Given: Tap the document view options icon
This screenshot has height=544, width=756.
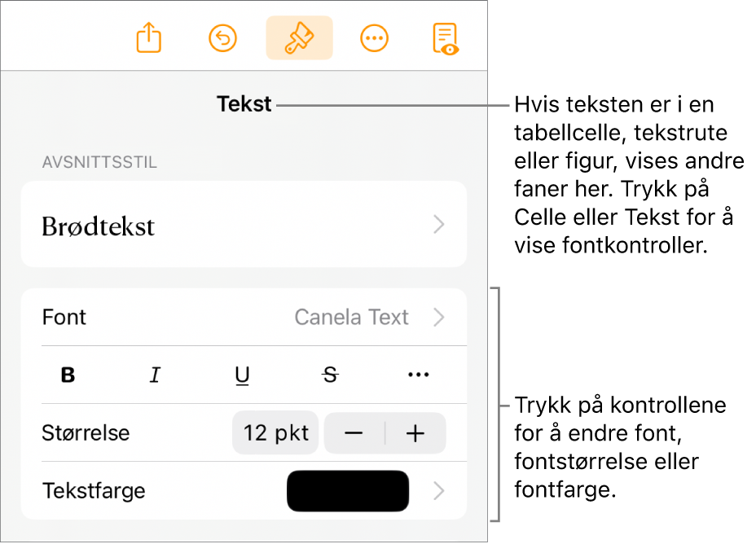Looking at the screenshot, I should tap(446, 39).
